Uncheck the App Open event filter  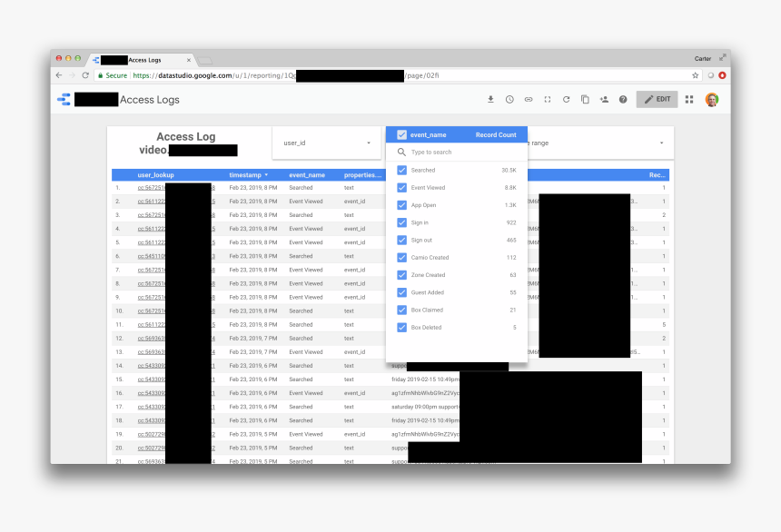point(401,205)
